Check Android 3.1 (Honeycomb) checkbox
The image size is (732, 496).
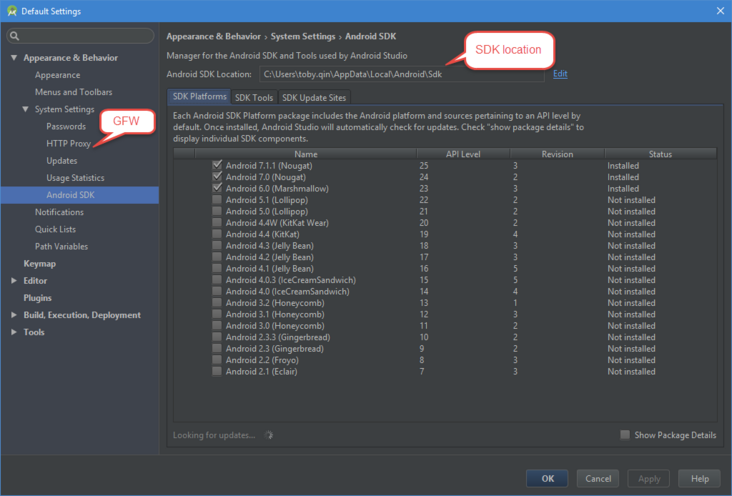(217, 314)
